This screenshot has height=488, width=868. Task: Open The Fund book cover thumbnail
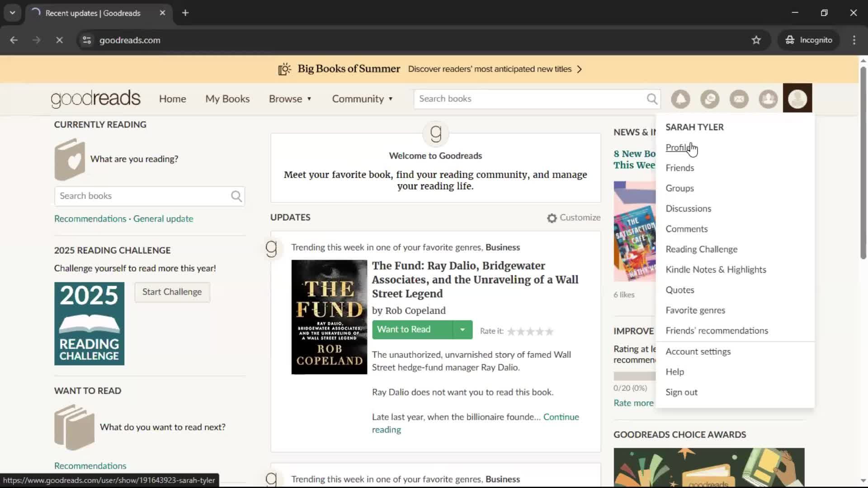(329, 317)
